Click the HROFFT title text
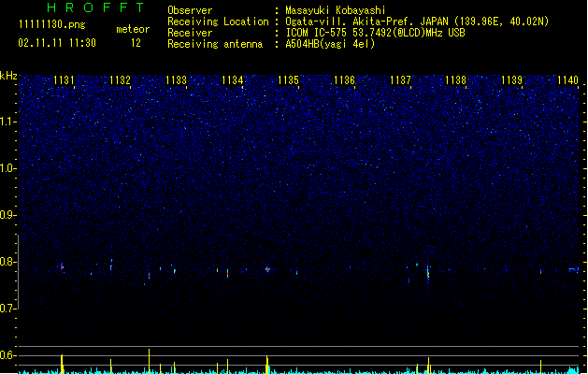The width and height of the screenshot is (588, 374). point(95,7)
